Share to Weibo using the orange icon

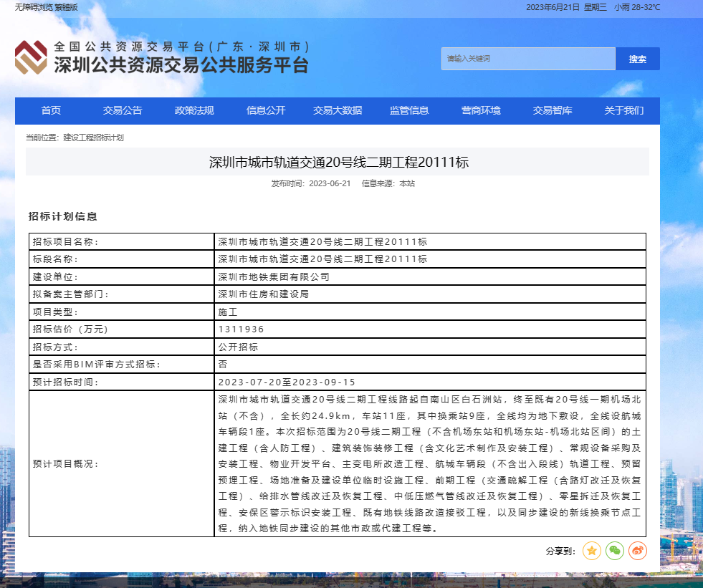pyautogui.click(x=638, y=551)
